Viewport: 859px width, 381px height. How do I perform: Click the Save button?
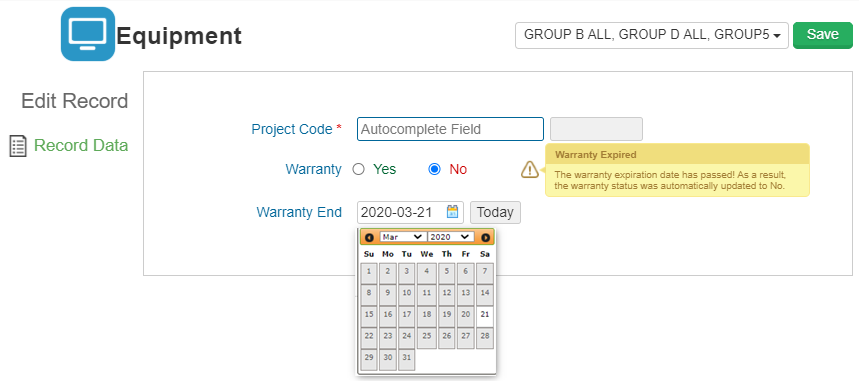click(823, 35)
